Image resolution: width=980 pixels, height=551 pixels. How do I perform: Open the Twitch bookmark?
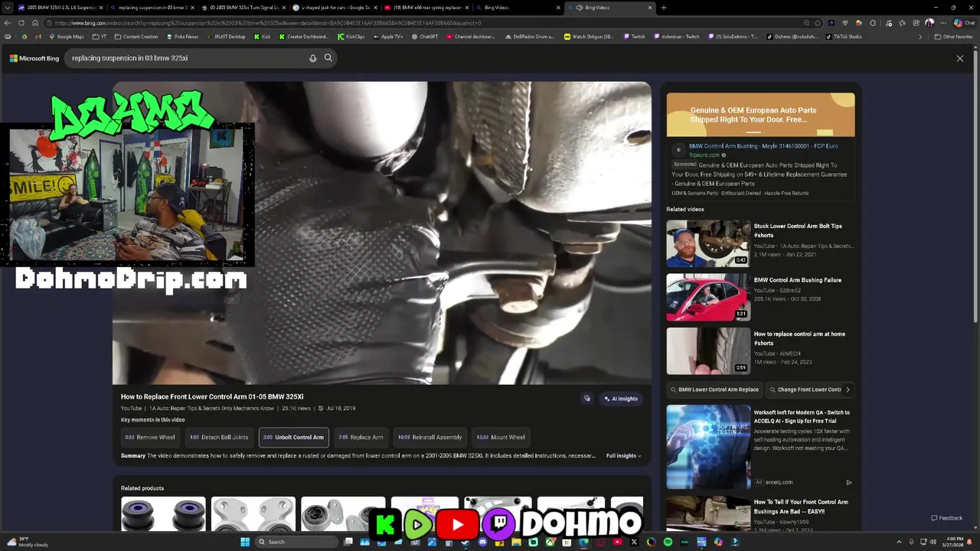[633, 37]
